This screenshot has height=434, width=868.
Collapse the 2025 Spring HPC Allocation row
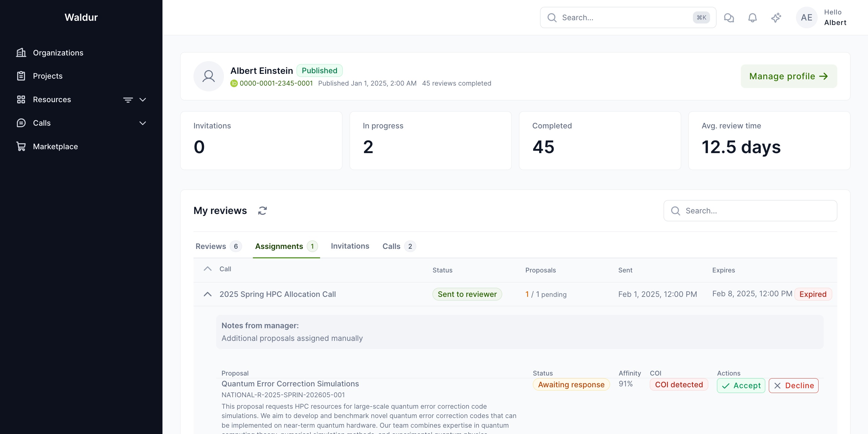point(208,294)
